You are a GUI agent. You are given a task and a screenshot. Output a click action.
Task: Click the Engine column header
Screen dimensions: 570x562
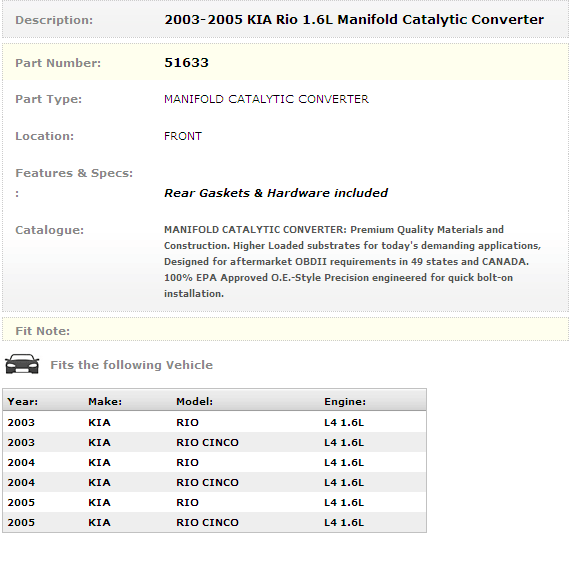click(345, 401)
